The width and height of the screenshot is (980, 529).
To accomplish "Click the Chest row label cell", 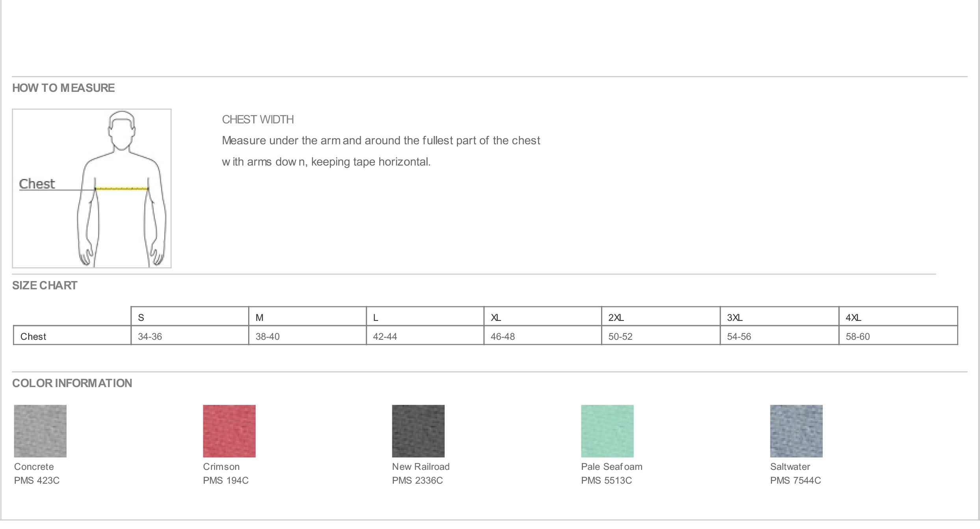I will click(72, 336).
